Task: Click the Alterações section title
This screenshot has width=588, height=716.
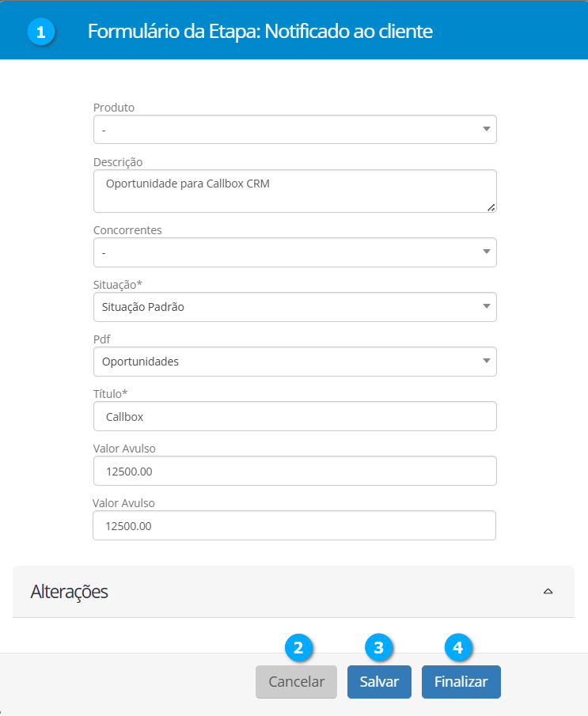Action: click(x=69, y=592)
